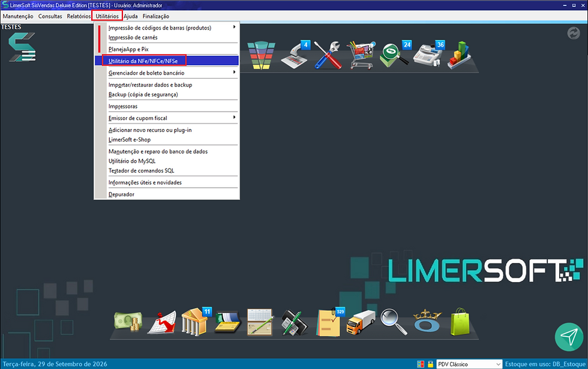588x369 pixels.
Task: Choose Backup (cópia de segurança)
Action: (x=167, y=95)
